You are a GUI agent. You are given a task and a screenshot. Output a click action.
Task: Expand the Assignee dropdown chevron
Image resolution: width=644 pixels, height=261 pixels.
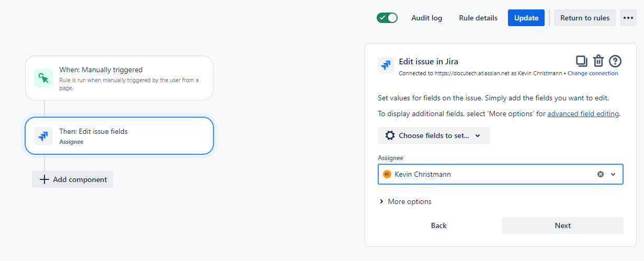coord(613,174)
